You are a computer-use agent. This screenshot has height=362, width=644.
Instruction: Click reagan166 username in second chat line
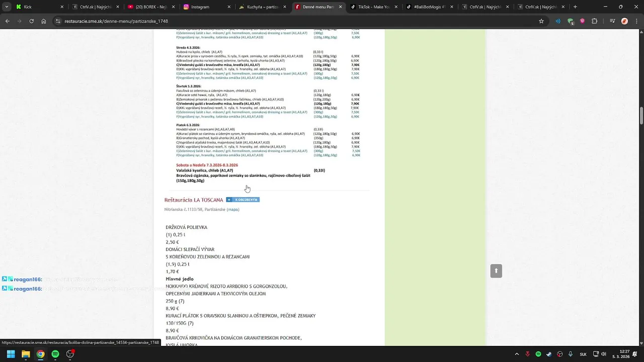click(28, 289)
